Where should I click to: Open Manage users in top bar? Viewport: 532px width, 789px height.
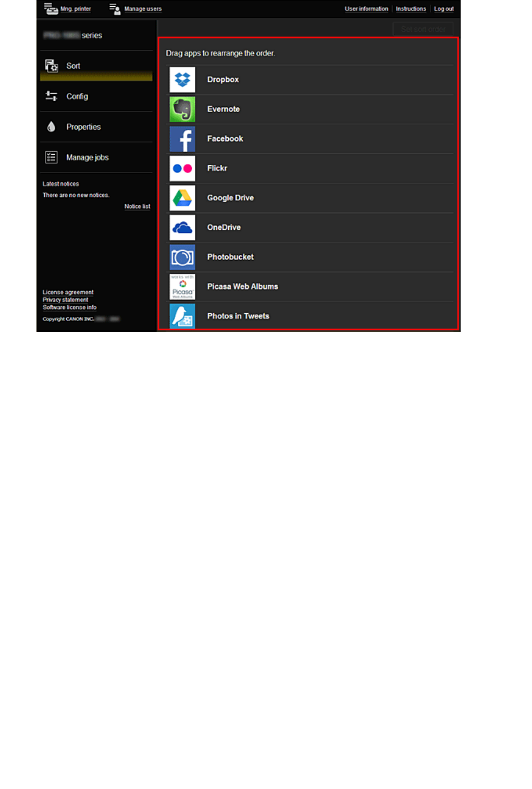(135, 9)
